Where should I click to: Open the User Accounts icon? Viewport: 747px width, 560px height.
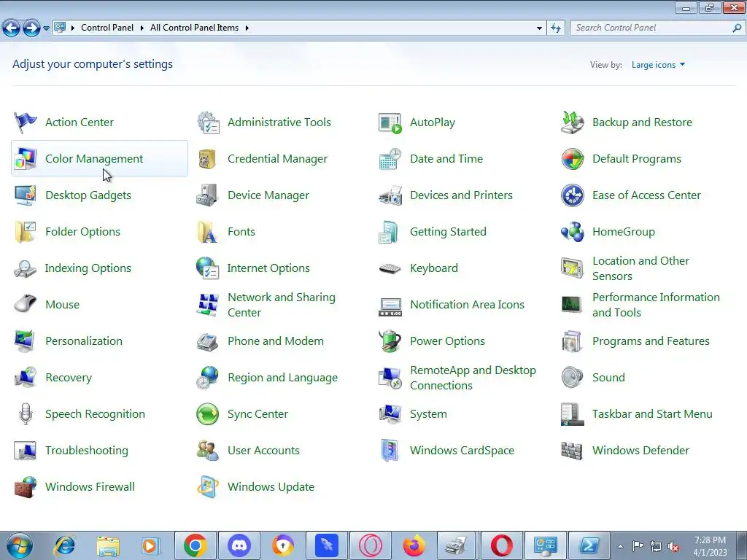point(208,451)
